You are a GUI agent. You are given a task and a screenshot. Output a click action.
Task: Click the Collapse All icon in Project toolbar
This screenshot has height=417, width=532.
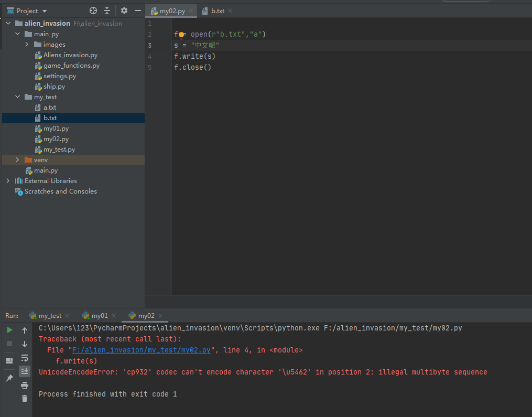click(x=107, y=11)
